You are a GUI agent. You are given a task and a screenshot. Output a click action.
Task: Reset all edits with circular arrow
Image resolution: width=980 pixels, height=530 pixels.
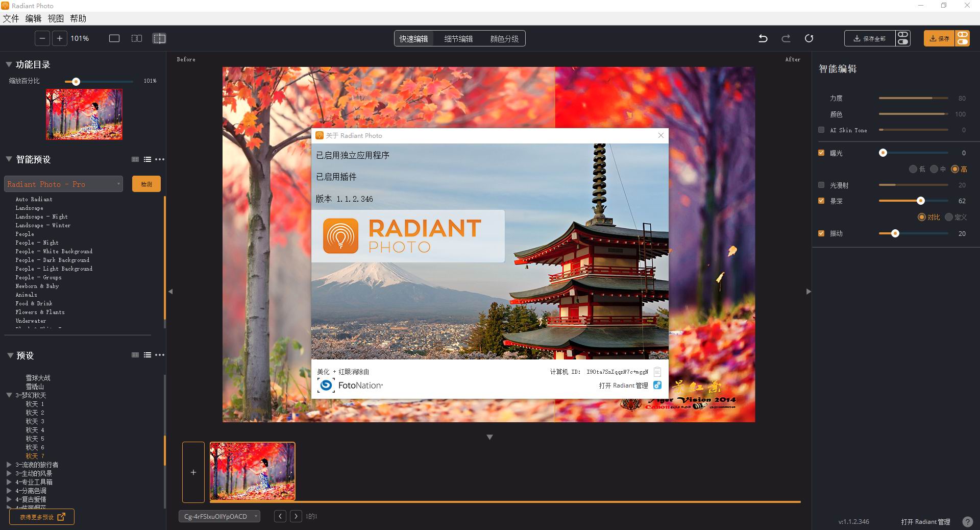click(809, 38)
